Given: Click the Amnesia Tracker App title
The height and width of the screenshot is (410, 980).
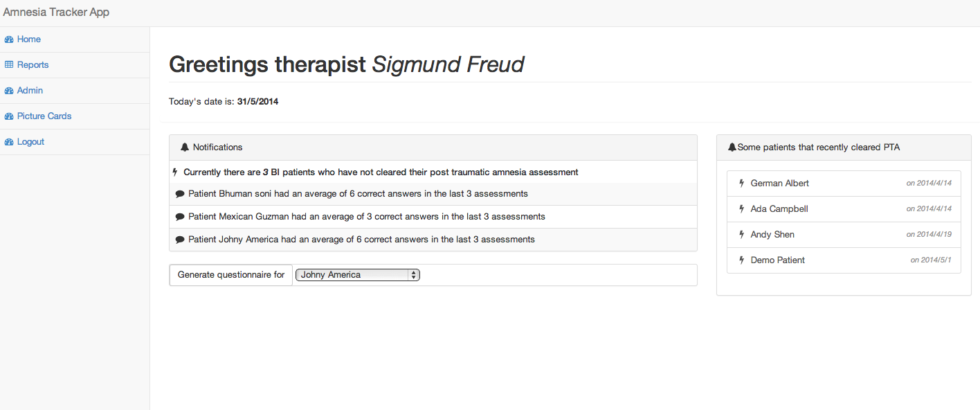Looking at the screenshot, I should (x=56, y=12).
